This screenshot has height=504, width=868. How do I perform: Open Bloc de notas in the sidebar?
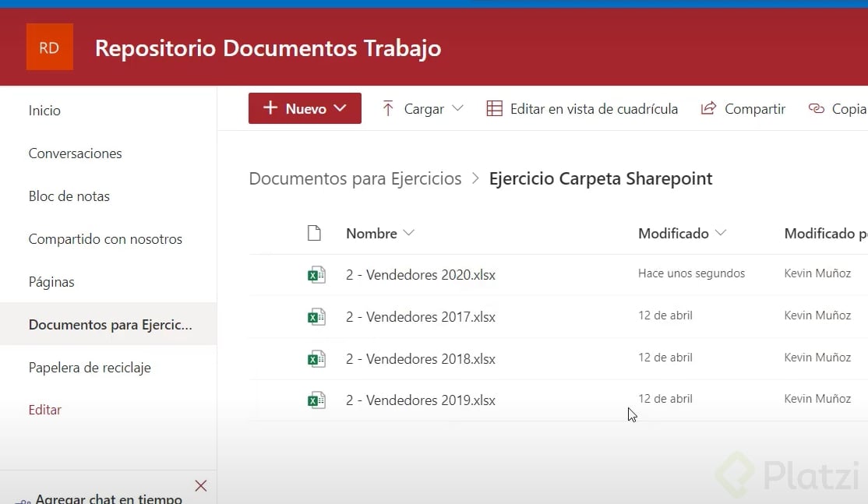[x=69, y=196]
